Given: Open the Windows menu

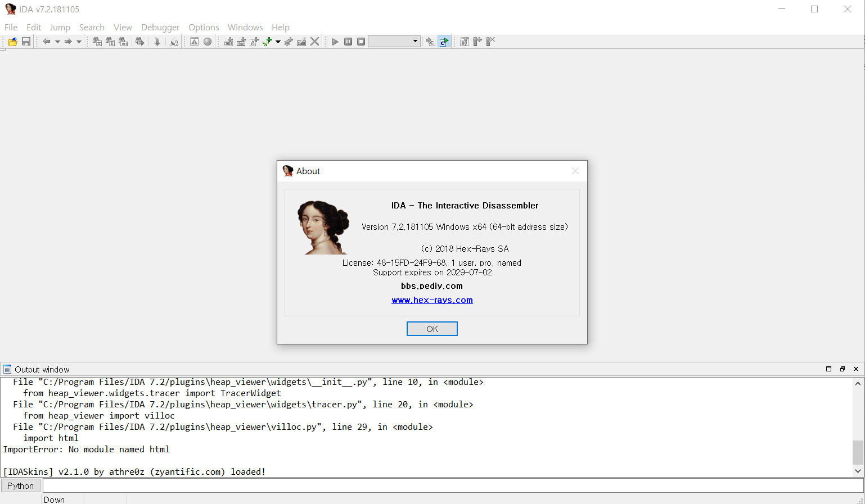Looking at the screenshot, I should (x=245, y=27).
